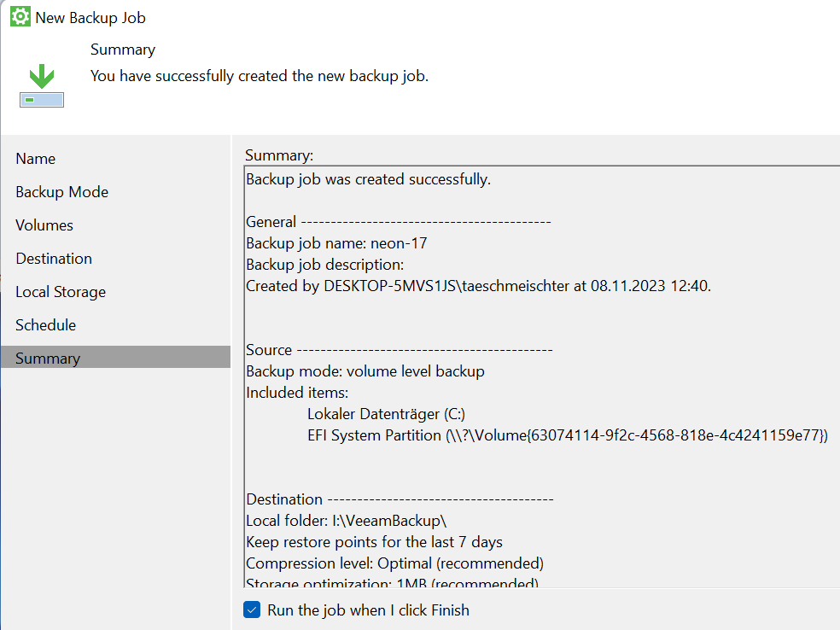The height and width of the screenshot is (630, 840).
Task: Click the 'Source' section header line
Action: tap(400, 350)
